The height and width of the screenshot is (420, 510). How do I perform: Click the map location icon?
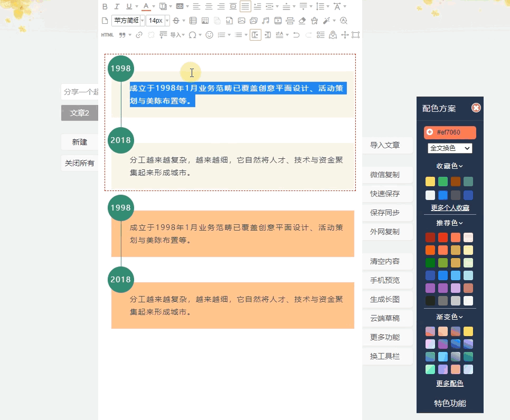tap(333, 35)
